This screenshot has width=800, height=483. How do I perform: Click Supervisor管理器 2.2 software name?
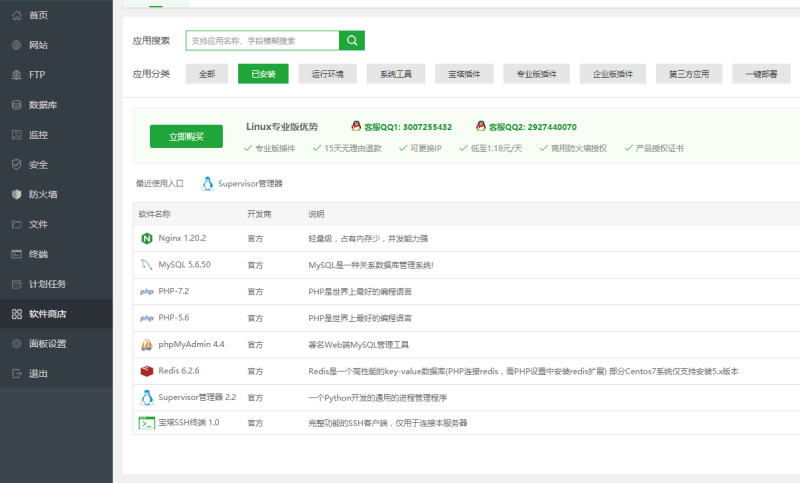pos(197,397)
